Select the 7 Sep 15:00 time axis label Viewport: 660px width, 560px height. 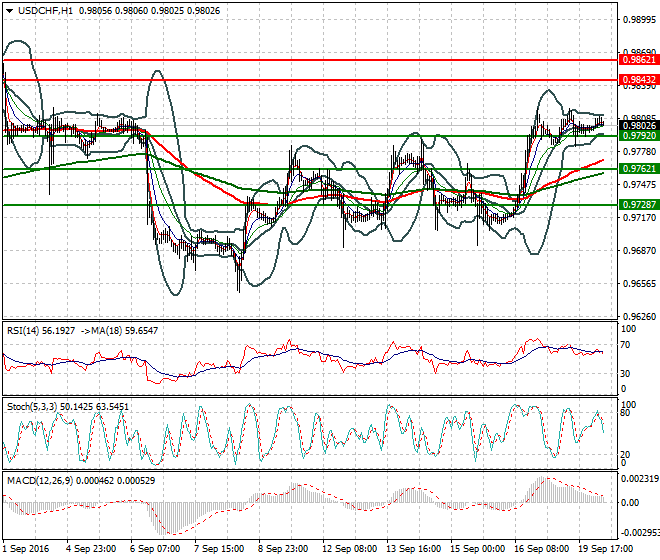(x=219, y=549)
